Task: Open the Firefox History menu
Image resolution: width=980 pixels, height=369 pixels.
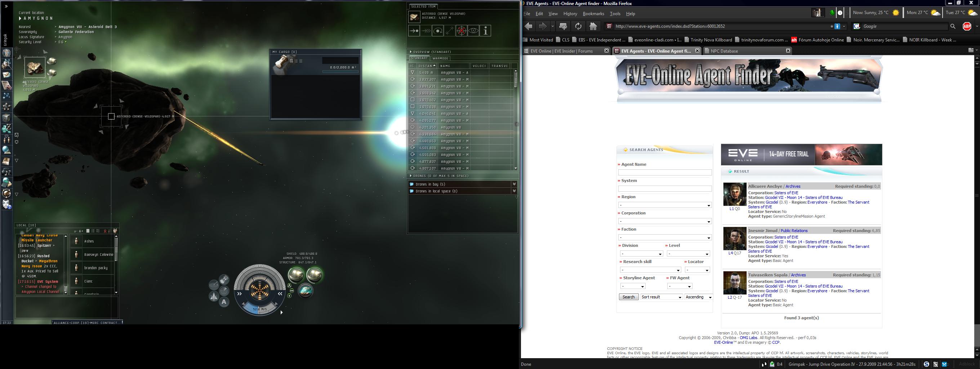Action: click(570, 14)
